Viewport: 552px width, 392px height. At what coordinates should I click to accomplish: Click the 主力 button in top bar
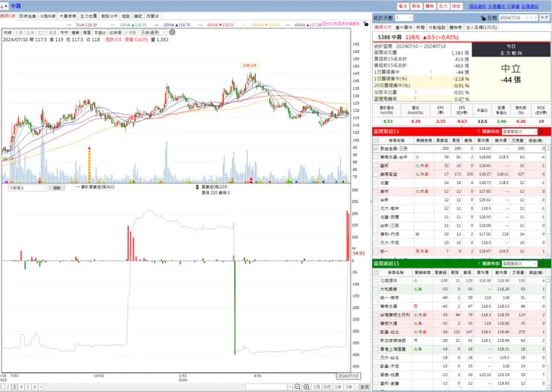(x=443, y=6)
